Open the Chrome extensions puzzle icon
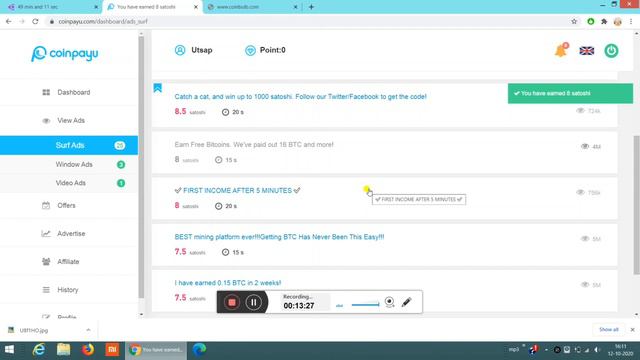 tap(604, 21)
